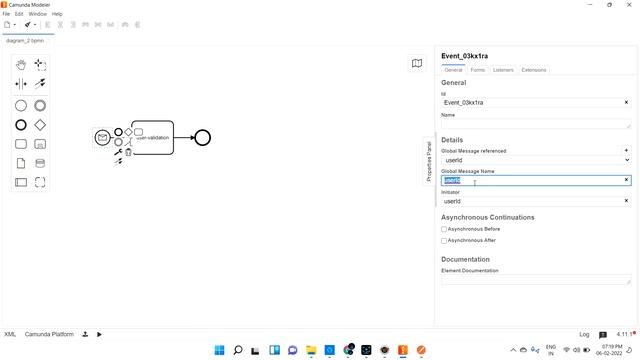Enable Asynchronous After checkbox
The height and width of the screenshot is (360, 640).
tap(444, 241)
